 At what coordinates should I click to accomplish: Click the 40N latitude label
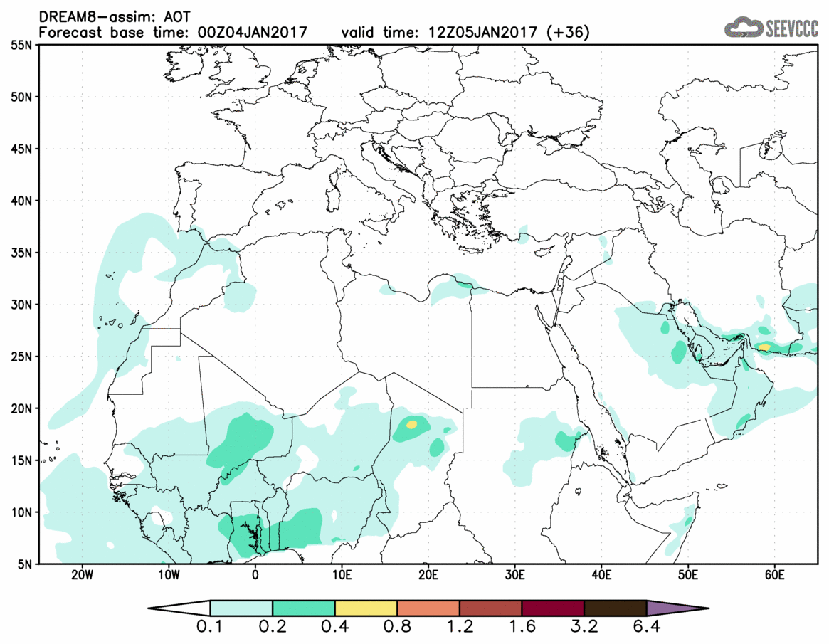pyautogui.click(x=21, y=201)
